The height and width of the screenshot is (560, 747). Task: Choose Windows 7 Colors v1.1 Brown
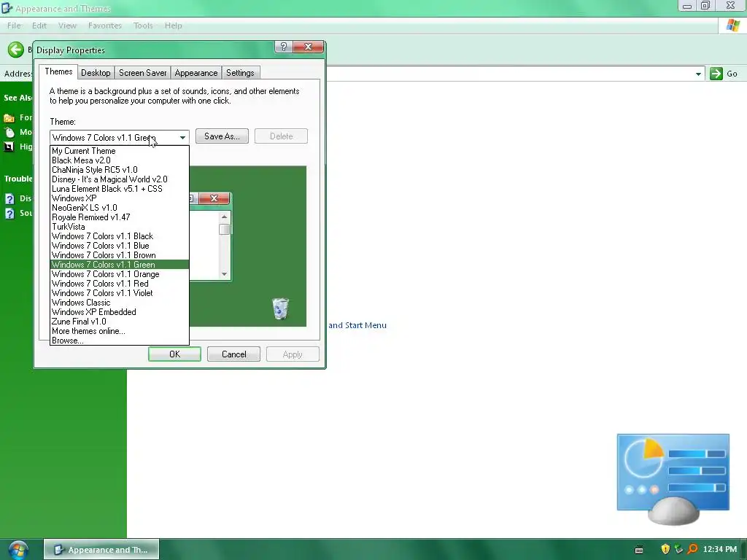(x=120, y=255)
